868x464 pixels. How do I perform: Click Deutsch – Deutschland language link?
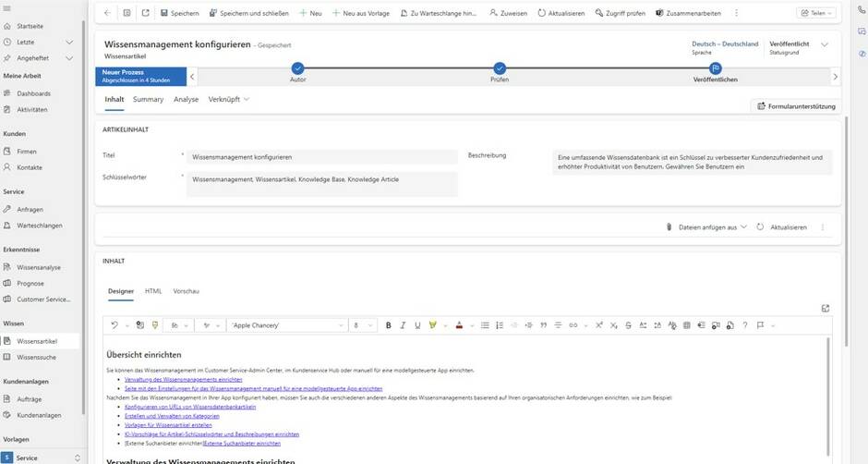725,43
